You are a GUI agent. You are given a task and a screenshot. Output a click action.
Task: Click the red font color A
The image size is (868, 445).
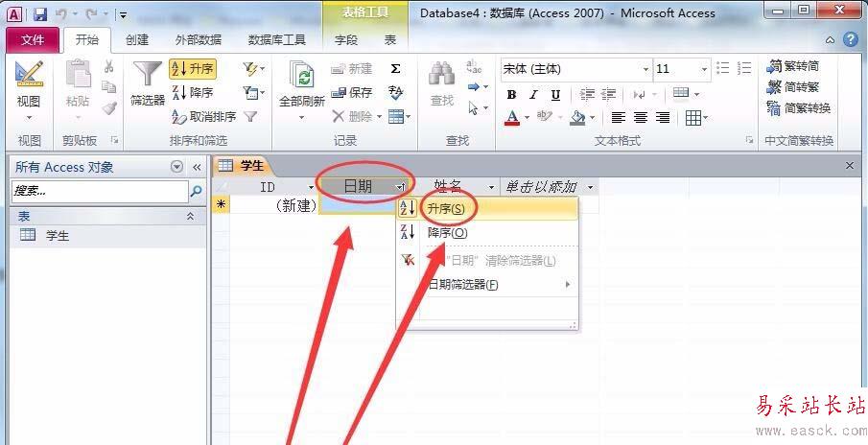tap(512, 117)
